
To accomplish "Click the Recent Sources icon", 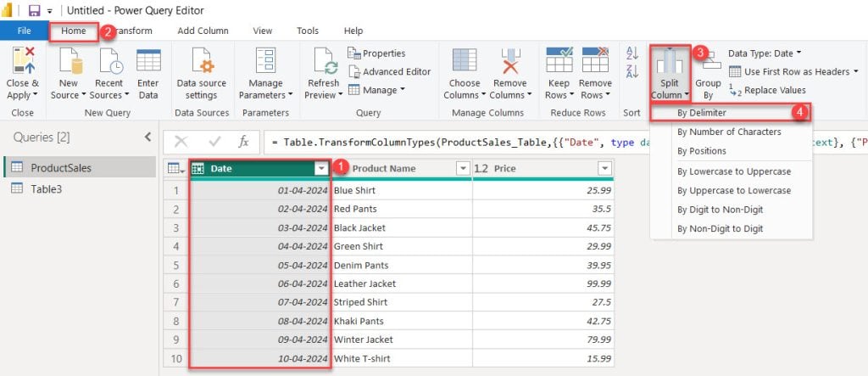I will [x=109, y=60].
